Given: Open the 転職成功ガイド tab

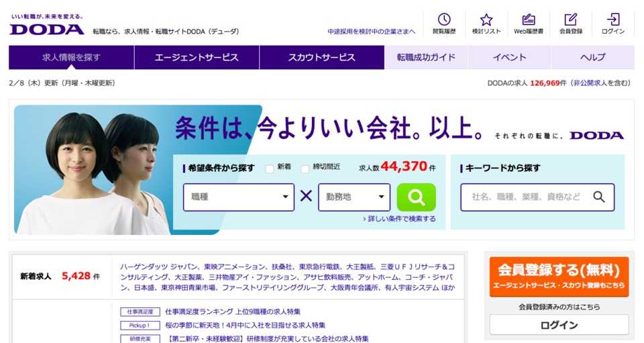Looking at the screenshot, I should coord(427,58).
